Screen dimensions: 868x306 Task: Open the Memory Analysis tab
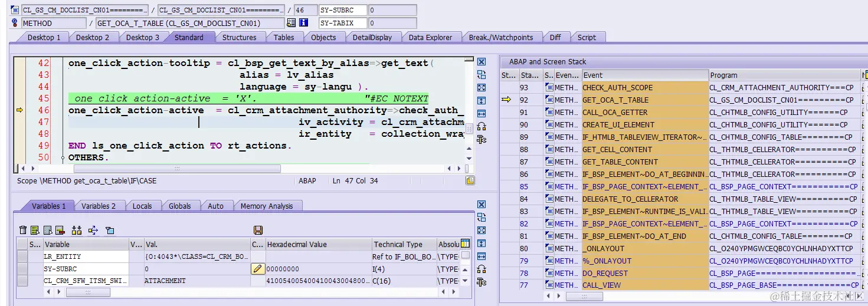click(267, 206)
